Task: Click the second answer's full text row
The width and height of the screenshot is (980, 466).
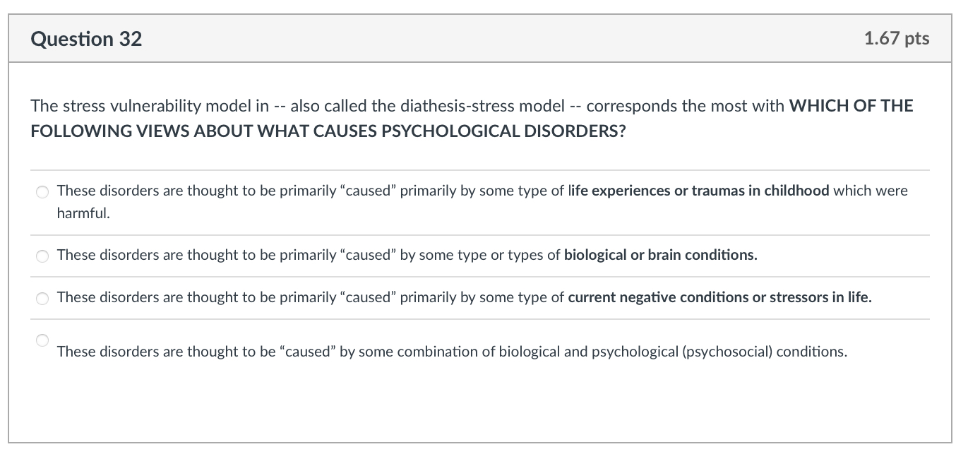Action: (x=407, y=256)
